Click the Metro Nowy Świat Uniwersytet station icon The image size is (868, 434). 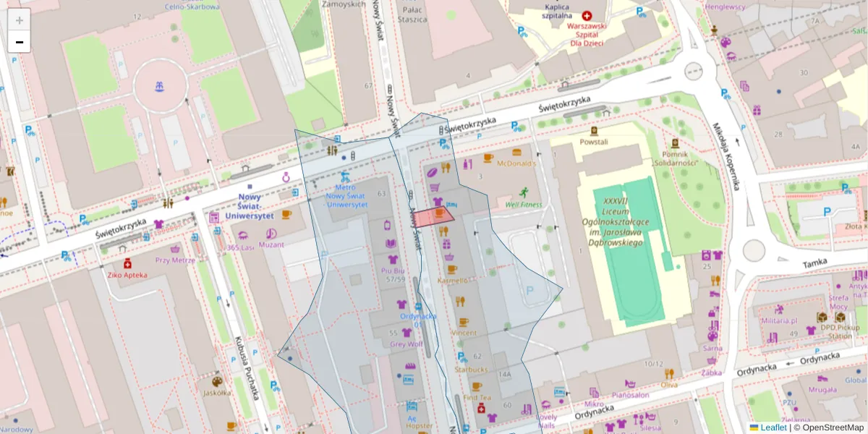(345, 176)
